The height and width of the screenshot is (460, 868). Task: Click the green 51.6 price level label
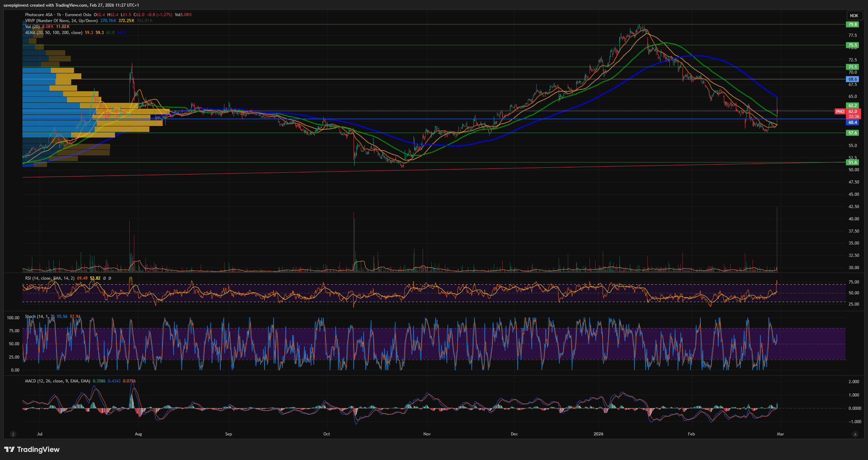[853, 162]
